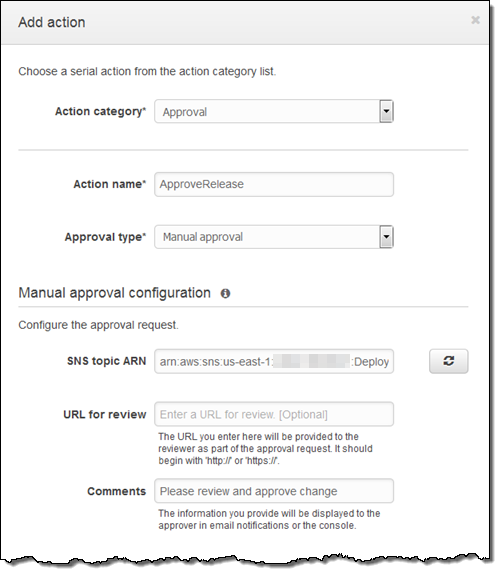Click into the URL for review field
The height and width of the screenshot is (574, 500).
[274, 414]
